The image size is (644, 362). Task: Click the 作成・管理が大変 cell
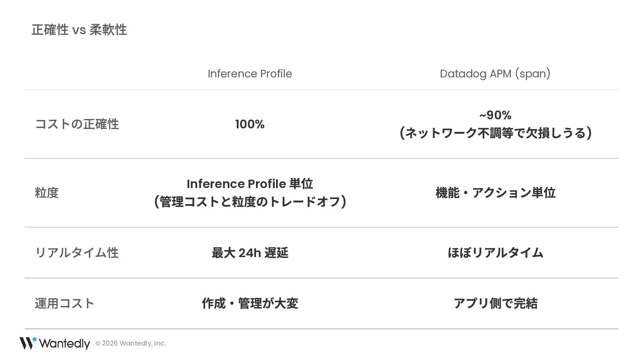pyautogui.click(x=250, y=304)
